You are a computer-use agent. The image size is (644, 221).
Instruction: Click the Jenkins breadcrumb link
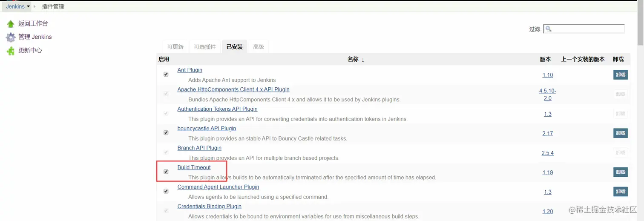15,6
